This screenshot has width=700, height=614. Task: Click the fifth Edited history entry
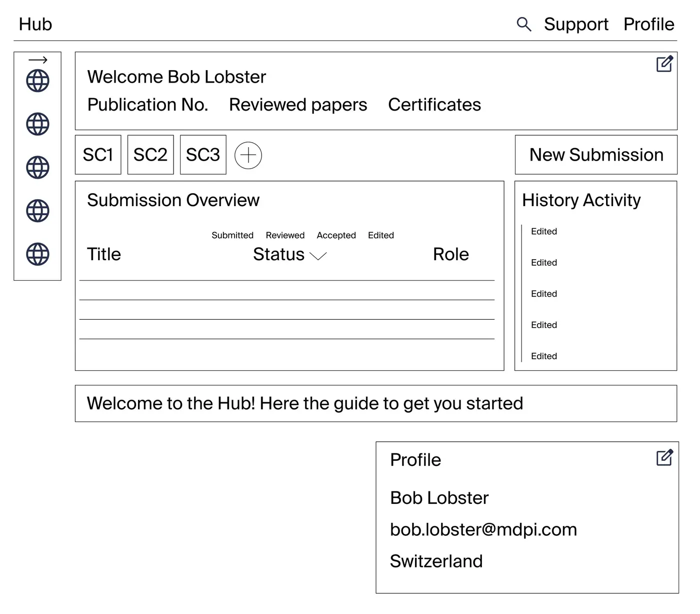[x=544, y=356]
